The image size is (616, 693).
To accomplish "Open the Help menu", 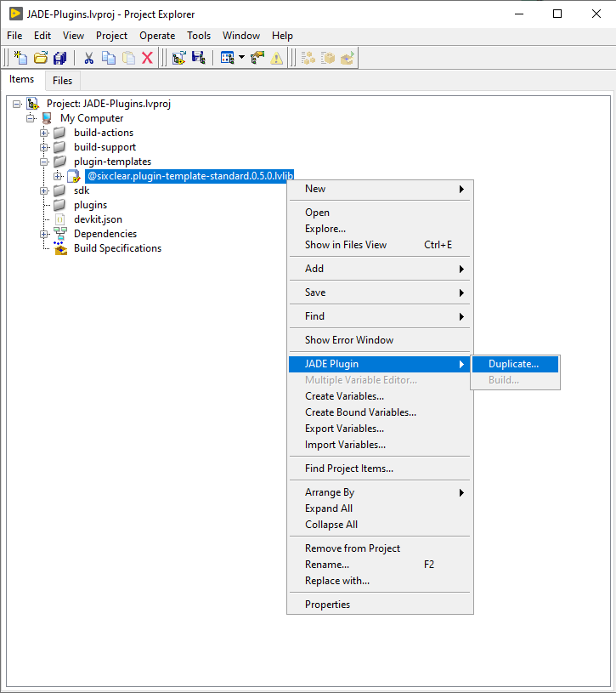I will point(282,36).
